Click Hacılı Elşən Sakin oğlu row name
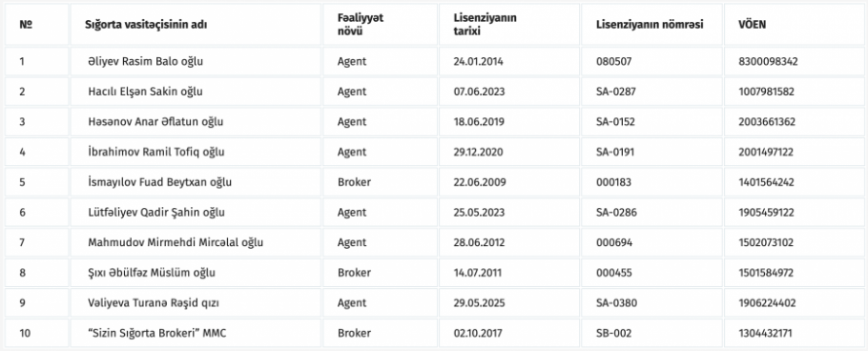 click(145, 92)
